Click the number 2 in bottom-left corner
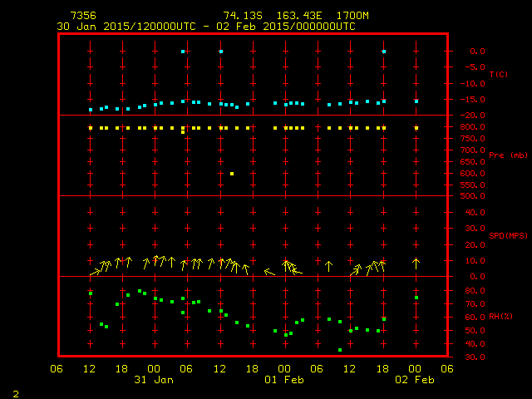 pyautogui.click(x=15, y=392)
